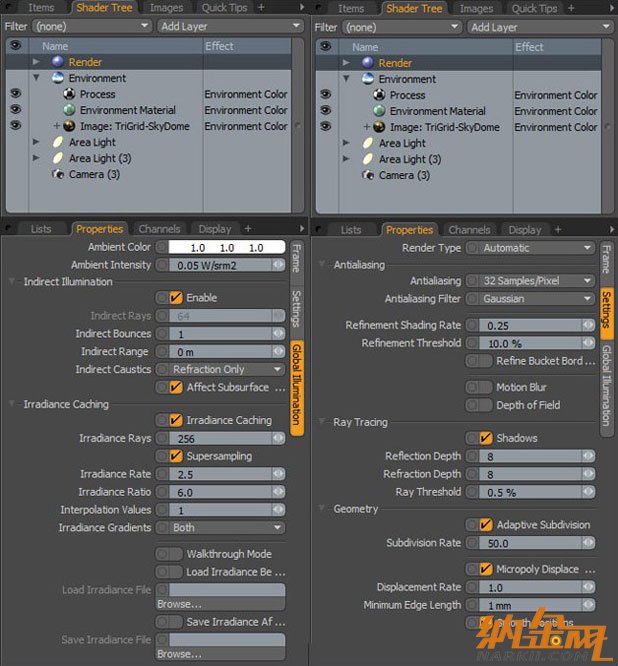Open the right Add Layer dropdown
The height and width of the screenshot is (666, 618).
pyautogui.click(x=541, y=27)
